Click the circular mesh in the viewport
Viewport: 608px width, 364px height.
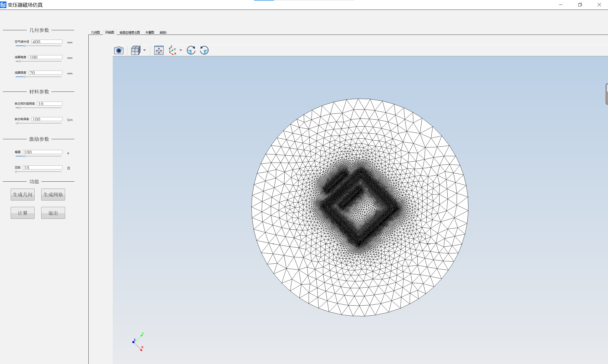pos(360,207)
